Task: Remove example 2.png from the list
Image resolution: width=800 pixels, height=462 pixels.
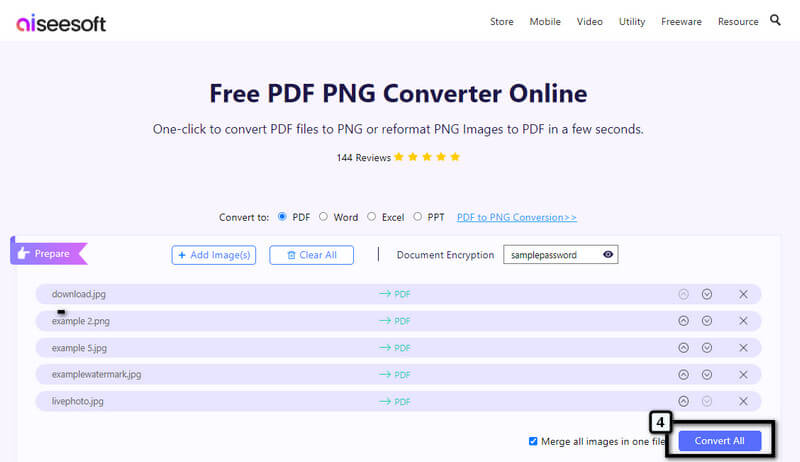Action: click(x=743, y=321)
